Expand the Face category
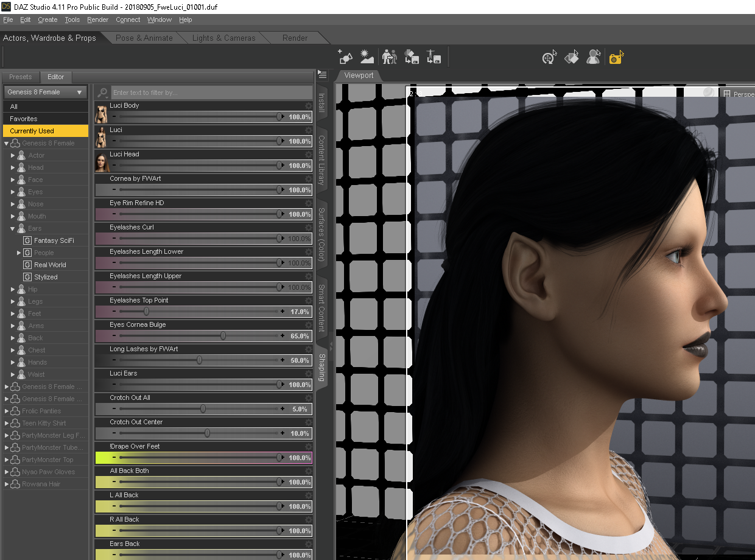 coord(13,180)
